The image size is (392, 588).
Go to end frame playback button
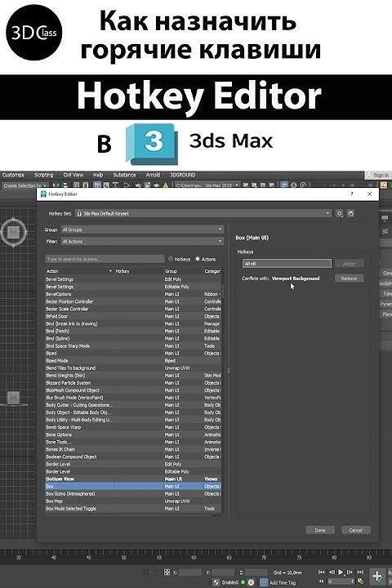[360, 572]
